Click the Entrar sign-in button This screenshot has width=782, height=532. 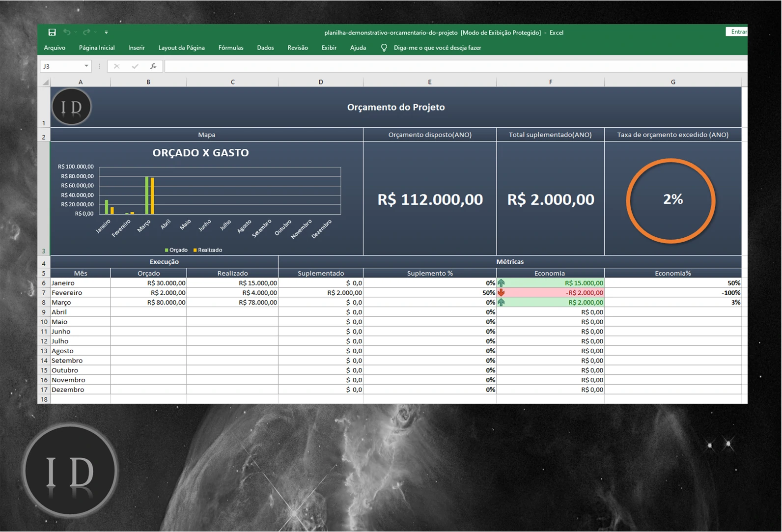[737, 32]
